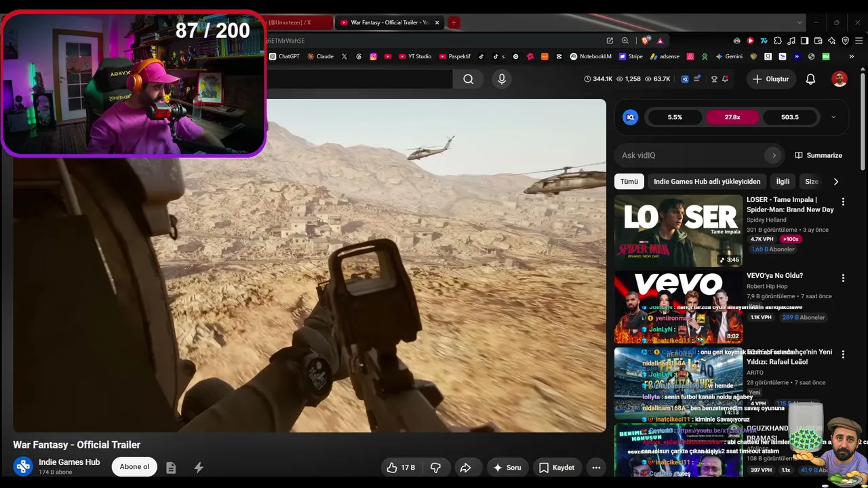
Task: Click the Brave Shields lion icon
Action: pos(646,41)
